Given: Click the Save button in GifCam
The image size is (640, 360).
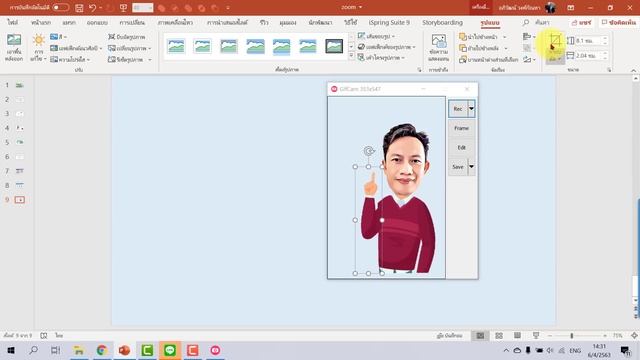Looking at the screenshot, I should (x=458, y=167).
